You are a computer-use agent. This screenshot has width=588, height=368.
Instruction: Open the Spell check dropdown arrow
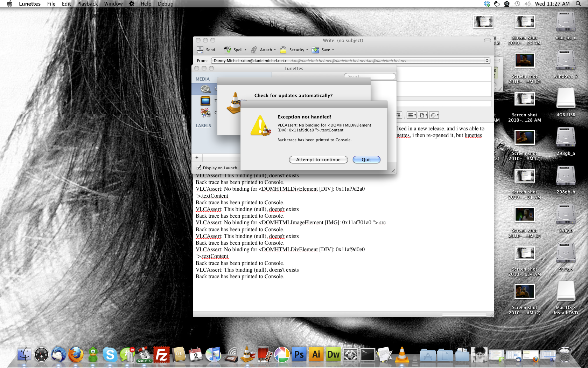[x=245, y=50]
